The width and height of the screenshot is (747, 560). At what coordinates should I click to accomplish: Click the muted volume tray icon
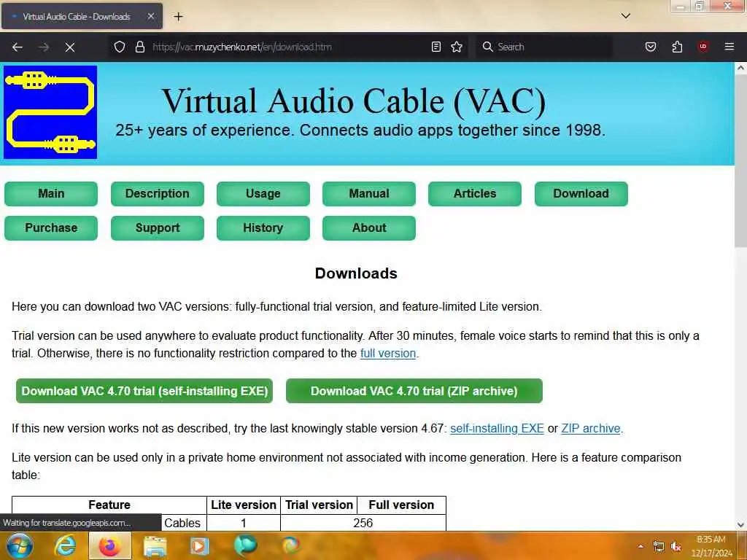coord(676,546)
